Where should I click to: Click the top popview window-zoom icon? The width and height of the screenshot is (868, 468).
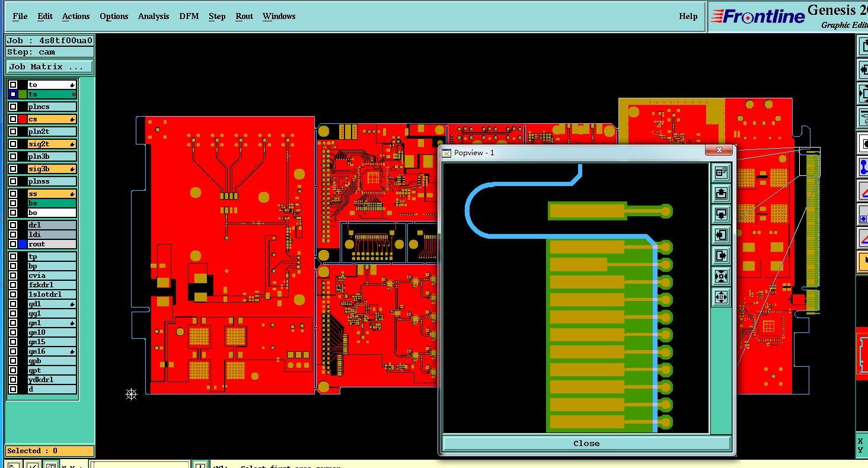(721, 172)
